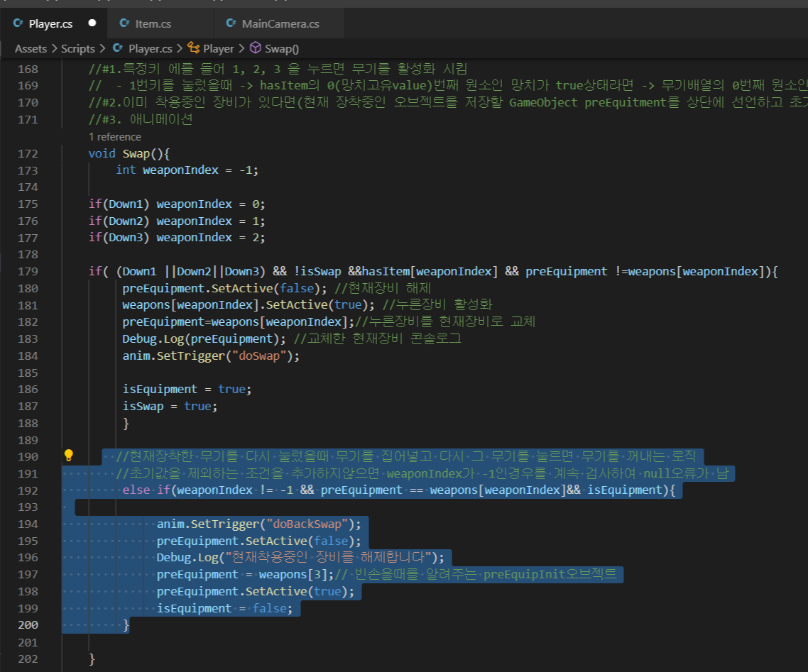Click the unsaved dot on Player.cs tab
The width and height of the screenshot is (808, 672).
pyautogui.click(x=92, y=23)
